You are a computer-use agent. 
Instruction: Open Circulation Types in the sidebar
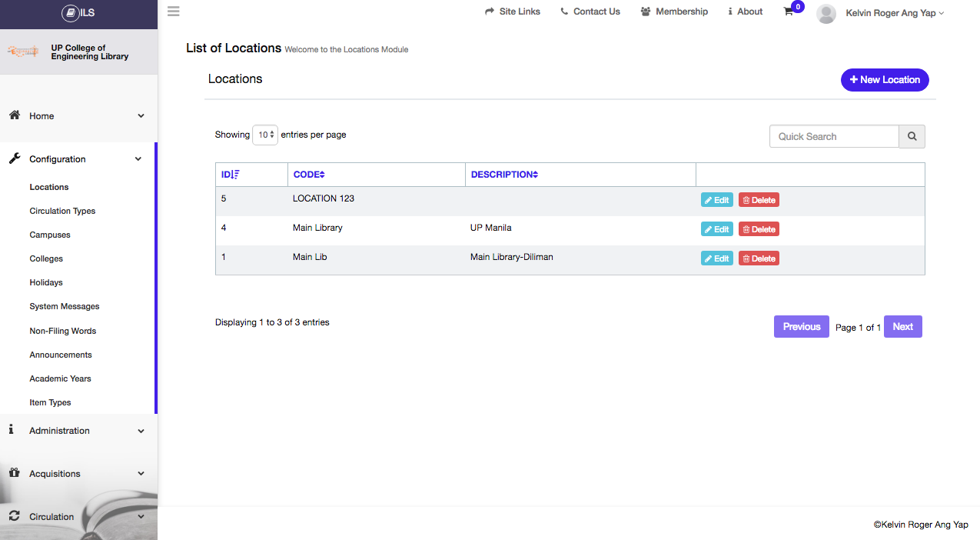tap(62, 211)
